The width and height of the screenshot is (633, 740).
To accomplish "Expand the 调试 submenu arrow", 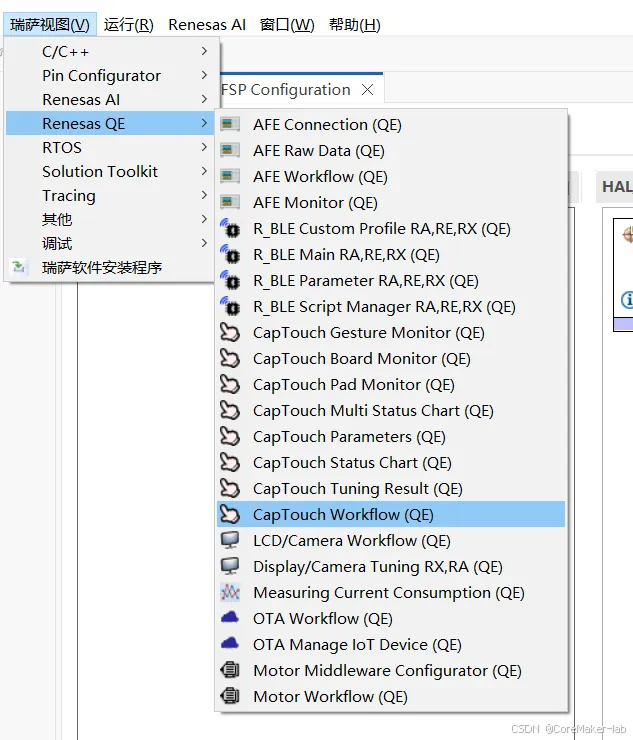I will coord(204,243).
